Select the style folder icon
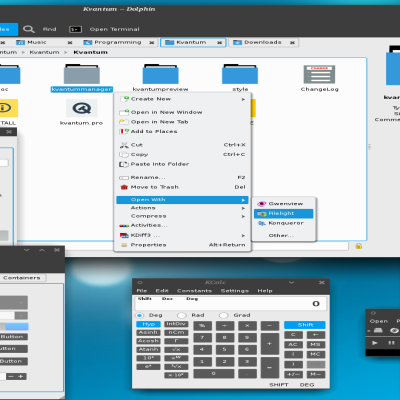Screen dimensions: 400x400 [x=240, y=74]
